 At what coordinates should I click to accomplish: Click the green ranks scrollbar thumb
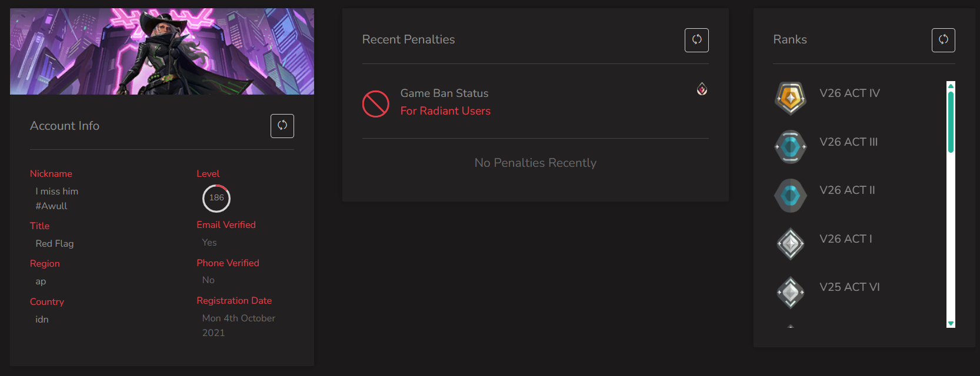point(951,122)
